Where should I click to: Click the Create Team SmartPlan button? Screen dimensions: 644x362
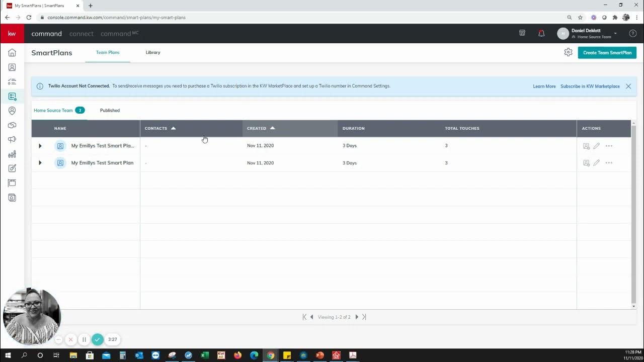pos(607,53)
